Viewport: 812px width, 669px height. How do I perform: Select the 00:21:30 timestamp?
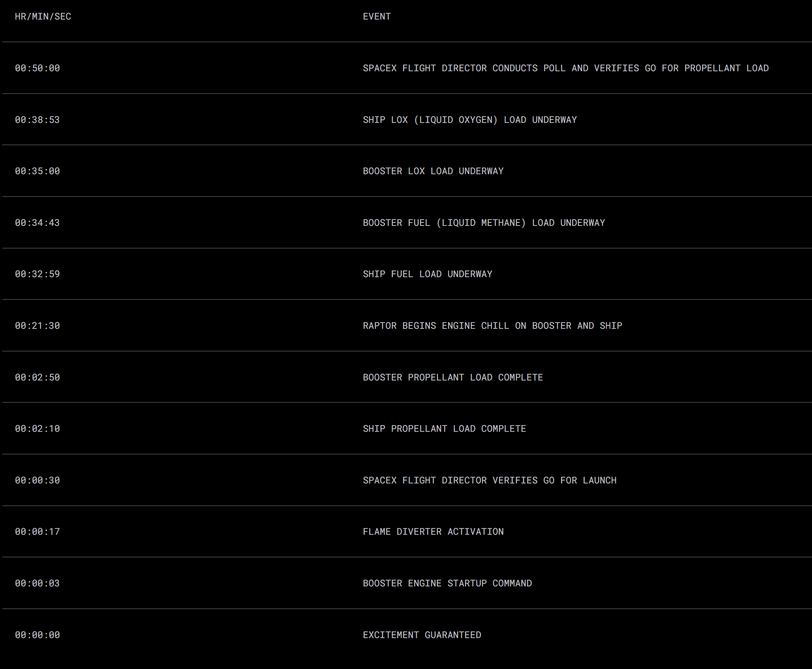(38, 326)
